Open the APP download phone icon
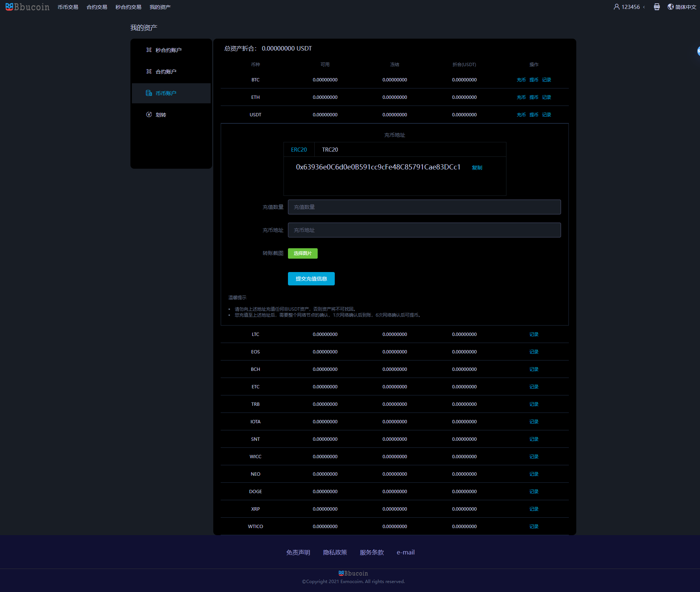The width and height of the screenshot is (700, 592). coord(657,7)
